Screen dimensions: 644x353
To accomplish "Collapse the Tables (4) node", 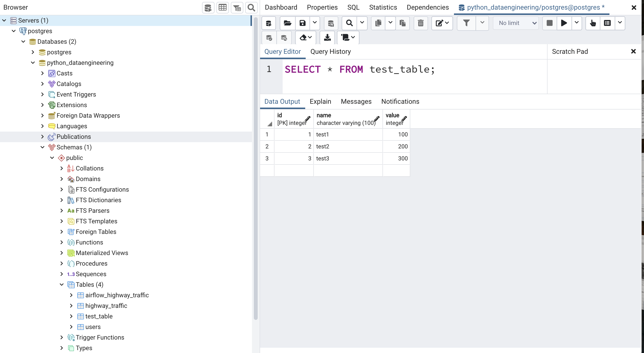I will click(62, 285).
